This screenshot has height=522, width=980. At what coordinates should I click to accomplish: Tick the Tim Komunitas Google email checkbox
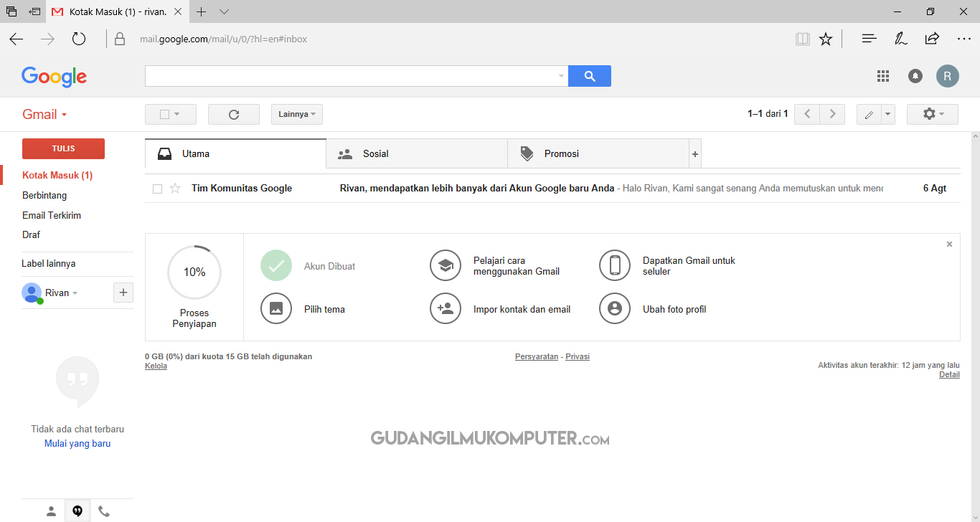pos(158,189)
